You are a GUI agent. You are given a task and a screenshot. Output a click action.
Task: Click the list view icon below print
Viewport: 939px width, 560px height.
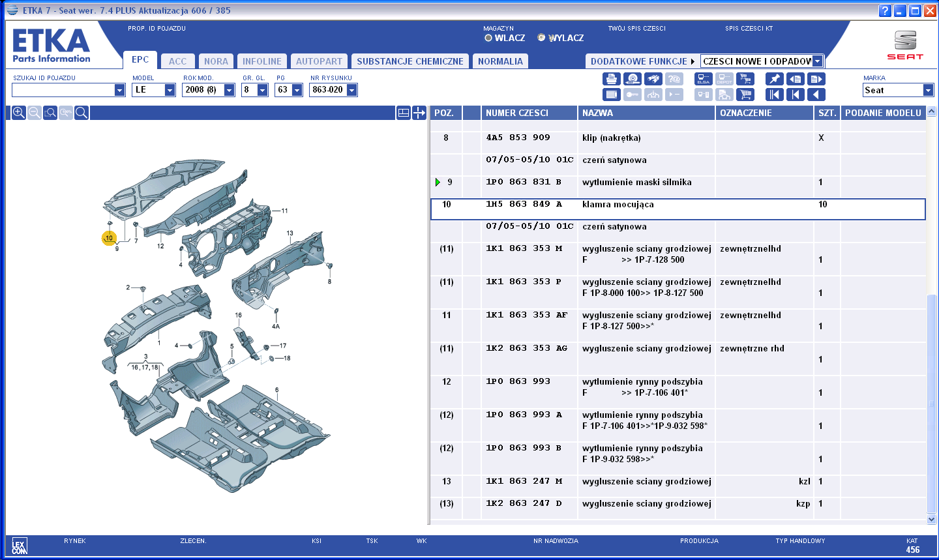(x=611, y=95)
